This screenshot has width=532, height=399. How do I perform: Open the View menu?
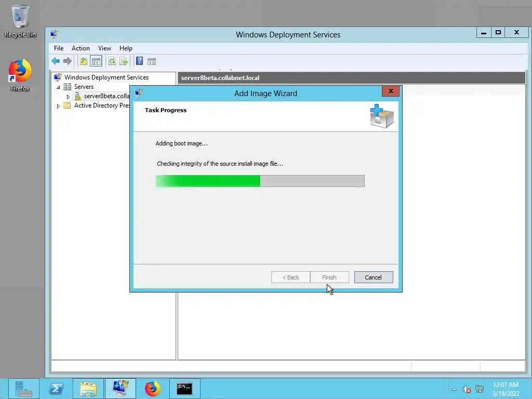tap(104, 48)
